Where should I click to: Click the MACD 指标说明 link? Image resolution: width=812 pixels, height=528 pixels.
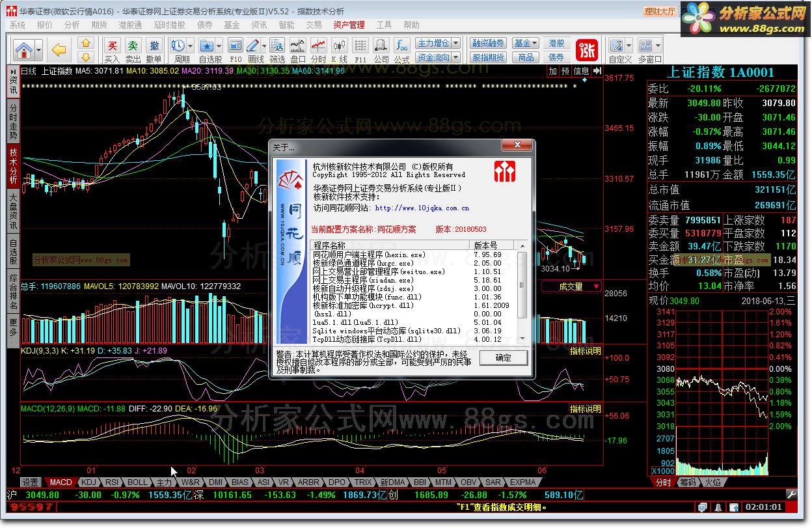(x=586, y=409)
